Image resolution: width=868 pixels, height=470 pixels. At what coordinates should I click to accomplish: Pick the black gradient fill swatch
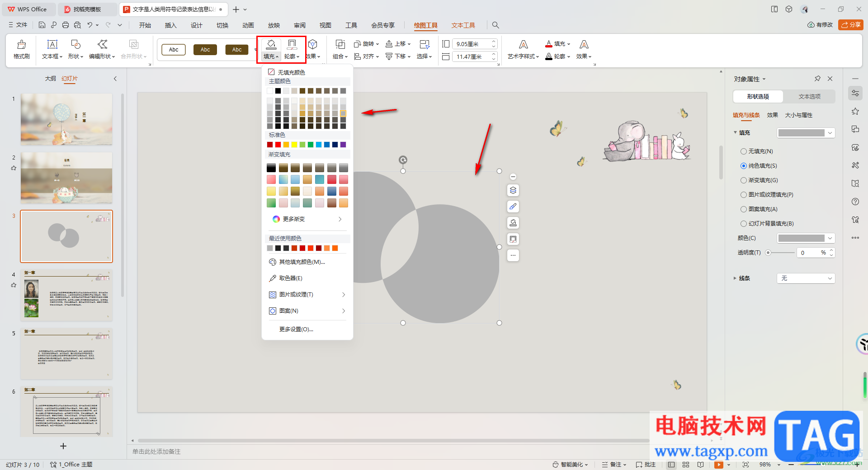tap(271, 168)
